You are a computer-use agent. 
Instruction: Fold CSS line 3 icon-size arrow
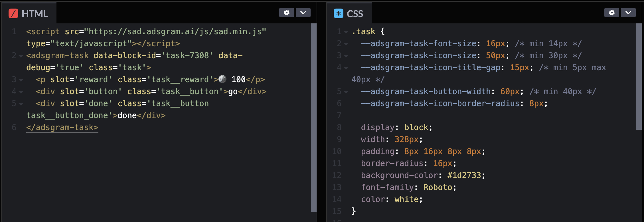pyautogui.click(x=346, y=56)
